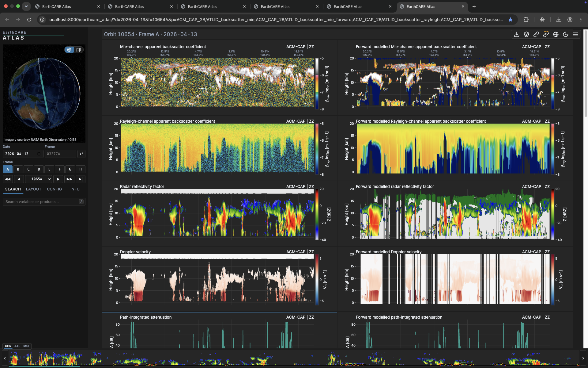The height and width of the screenshot is (368, 588).
Task: Select the ATL timeline button
Action: click(x=17, y=346)
